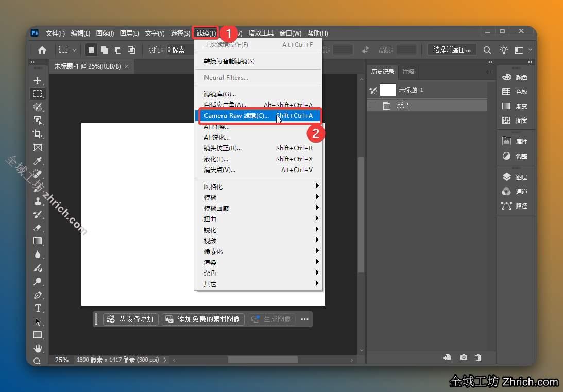Click the Home icon in options bar
The height and width of the screenshot is (392, 563).
42,49
